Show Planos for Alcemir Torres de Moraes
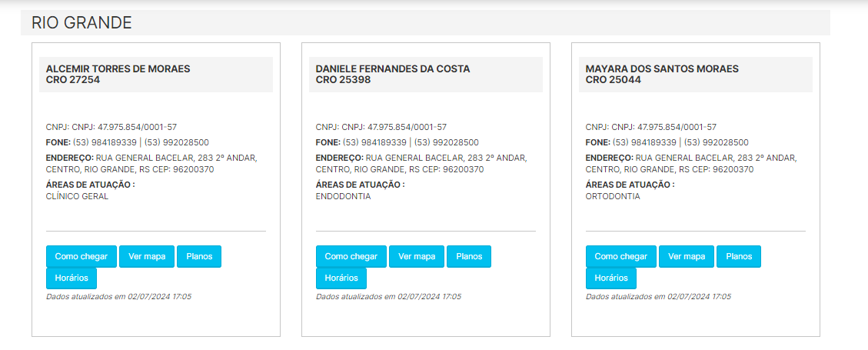Image resolution: width=868 pixels, height=350 pixels. [x=199, y=256]
